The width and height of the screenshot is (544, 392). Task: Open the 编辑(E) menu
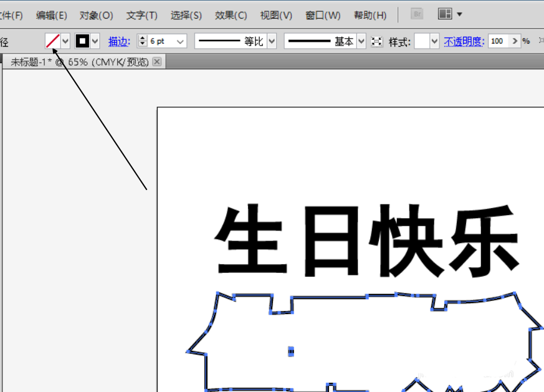[51, 15]
